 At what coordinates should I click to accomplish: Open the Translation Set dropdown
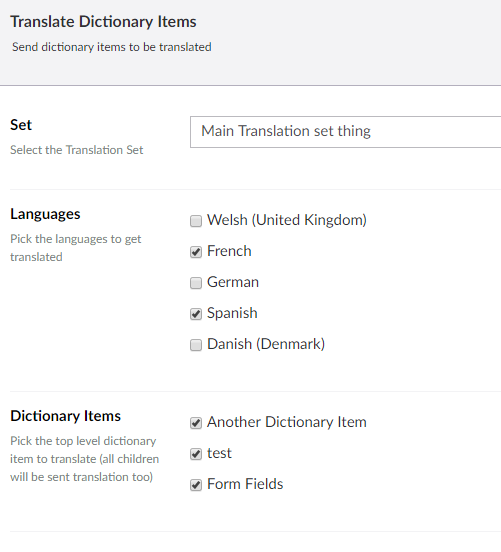point(345,132)
